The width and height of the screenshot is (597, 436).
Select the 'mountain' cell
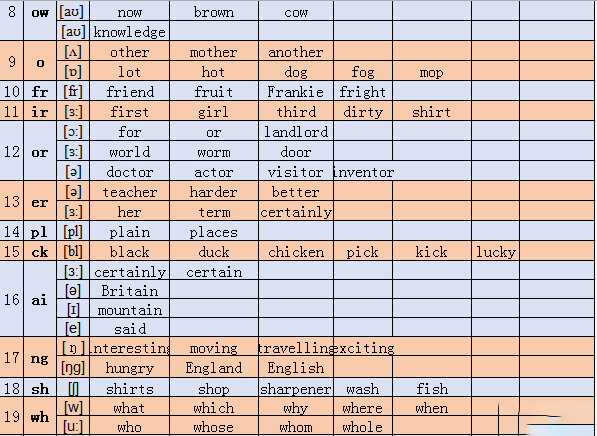(x=129, y=309)
